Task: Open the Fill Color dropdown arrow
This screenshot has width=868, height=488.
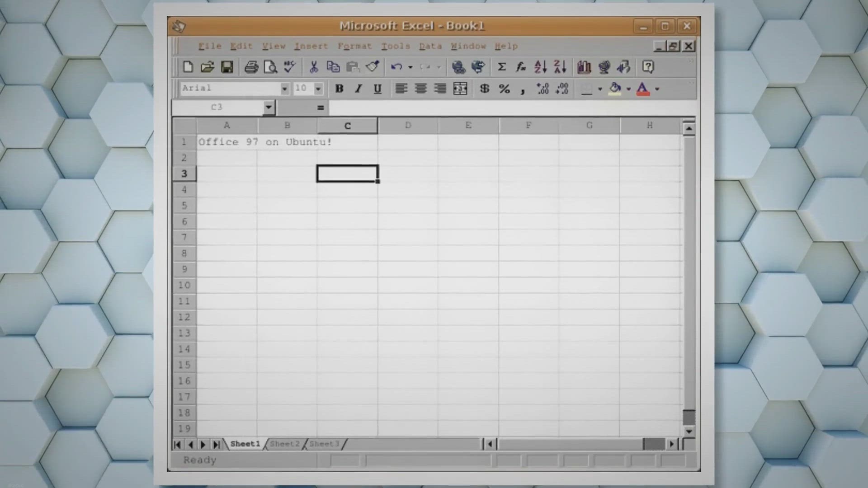Action: (x=628, y=89)
